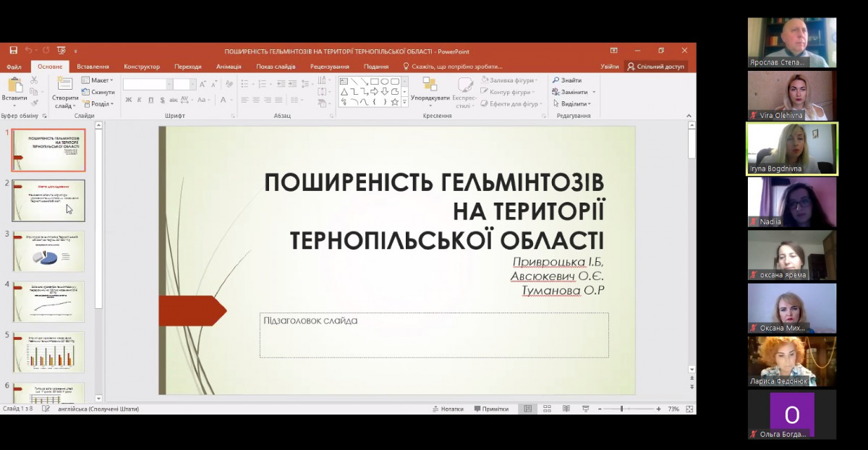
Task: Toggle the Примітки comments pane
Action: click(491, 409)
